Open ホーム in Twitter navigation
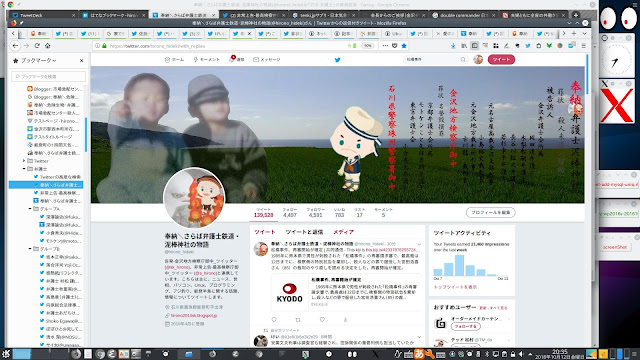The height and width of the screenshot is (360, 640). tap(174, 60)
